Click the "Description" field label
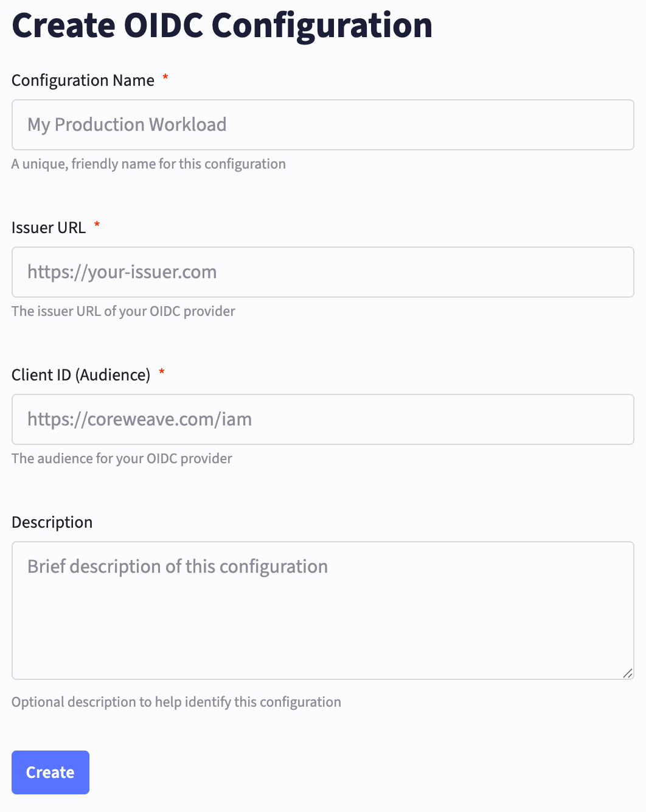Image resolution: width=646 pixels, height=812 pixels. [x=52, y=522]
